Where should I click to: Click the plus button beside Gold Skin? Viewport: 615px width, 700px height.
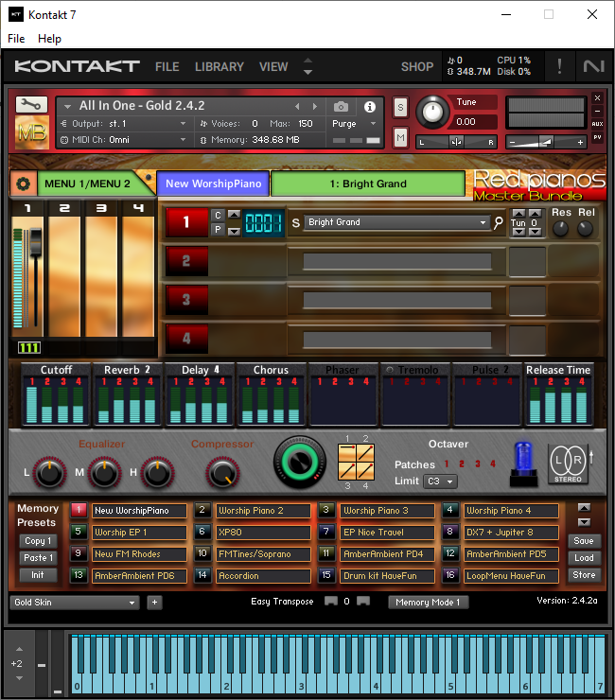click(x=154, y=603)
